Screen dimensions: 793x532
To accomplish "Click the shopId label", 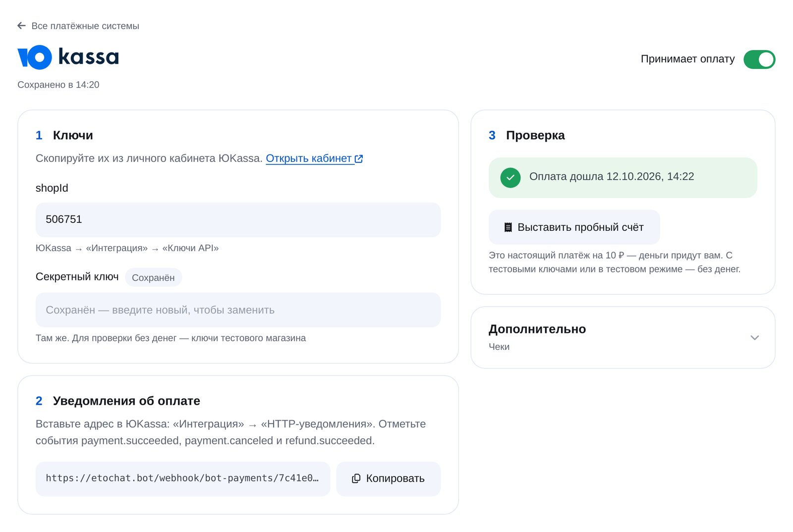I will coord(52,188).
